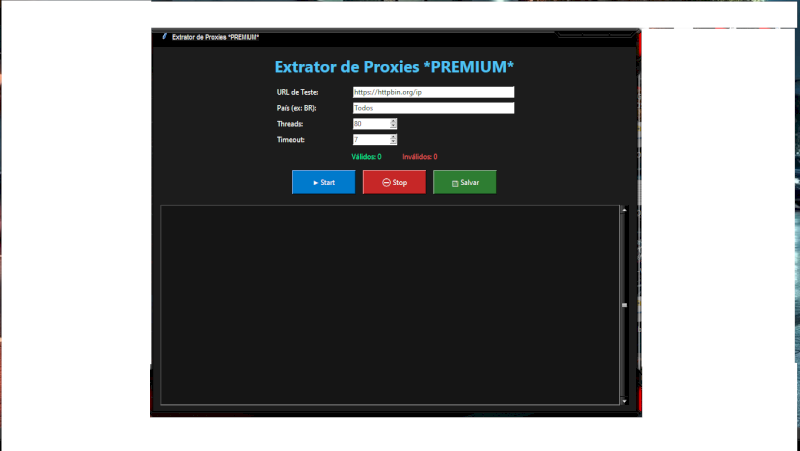The width and height of the screenshot is (800, 451).
Task: Decrease Timeout with the down arrow
Action: click(393, 142)
